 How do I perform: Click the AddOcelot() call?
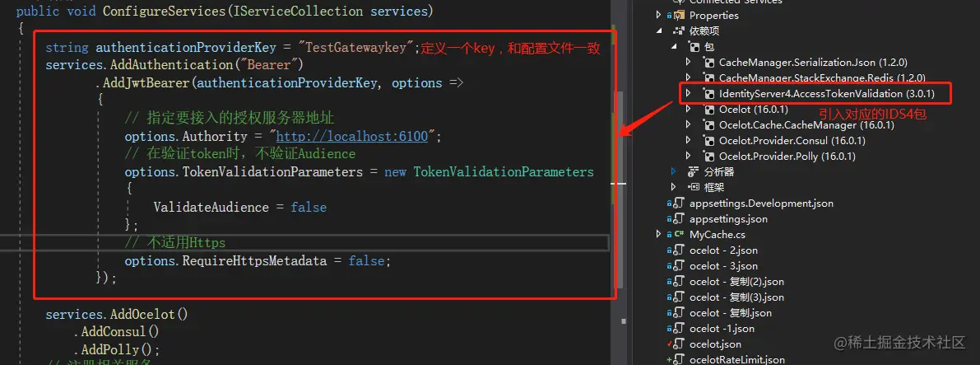(x=150, y=314)
